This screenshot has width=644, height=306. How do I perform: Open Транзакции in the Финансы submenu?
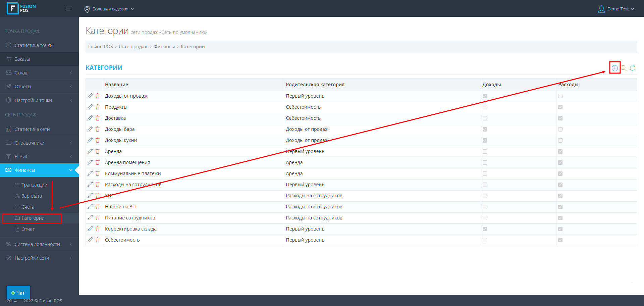(x=34, y=185)
